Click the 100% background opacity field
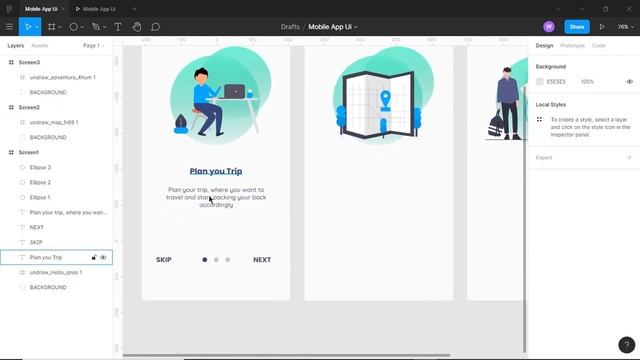The height and width of the screenshot is (360, 640). [587, 82]
